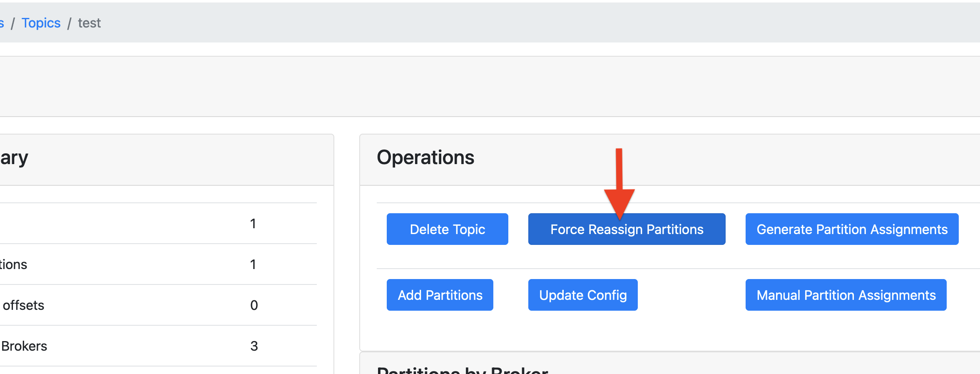Click the Brokers label in summary
The height and width of the screenshot is (374, 980).
click(24, 346)
